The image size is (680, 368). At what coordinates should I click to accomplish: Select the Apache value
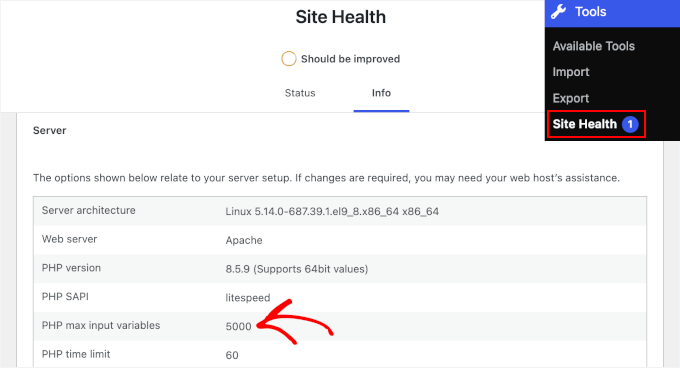point(244,241)
